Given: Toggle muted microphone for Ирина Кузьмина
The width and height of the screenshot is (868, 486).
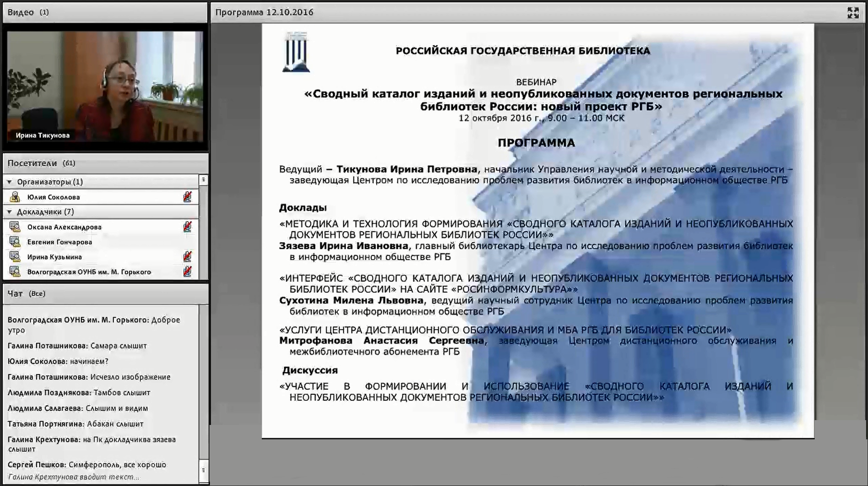Looking at the screenshot, I should click(187, 257).
